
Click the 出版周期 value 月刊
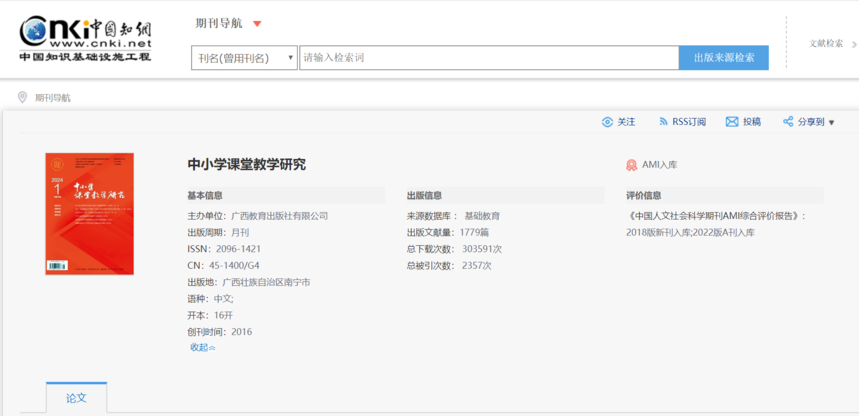(x=240, y=232)
